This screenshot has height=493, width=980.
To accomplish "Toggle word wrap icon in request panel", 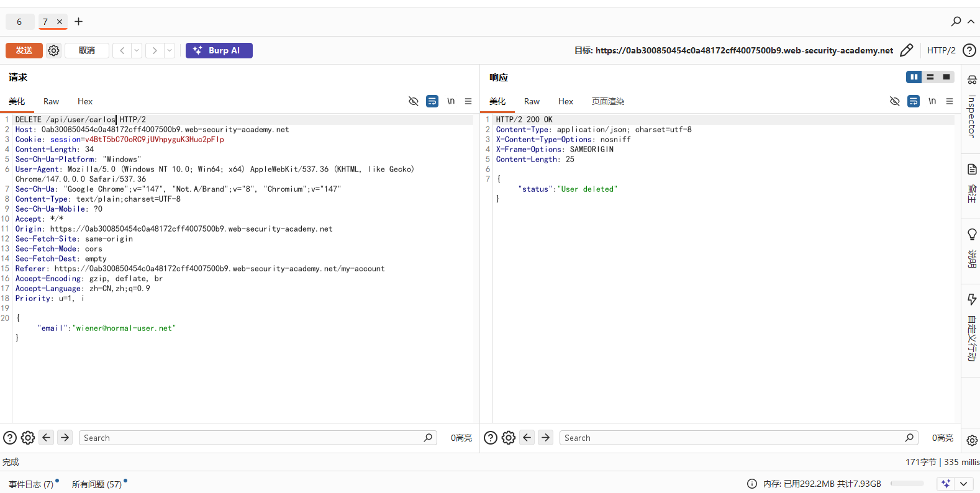I will click(x=432, y=101).
